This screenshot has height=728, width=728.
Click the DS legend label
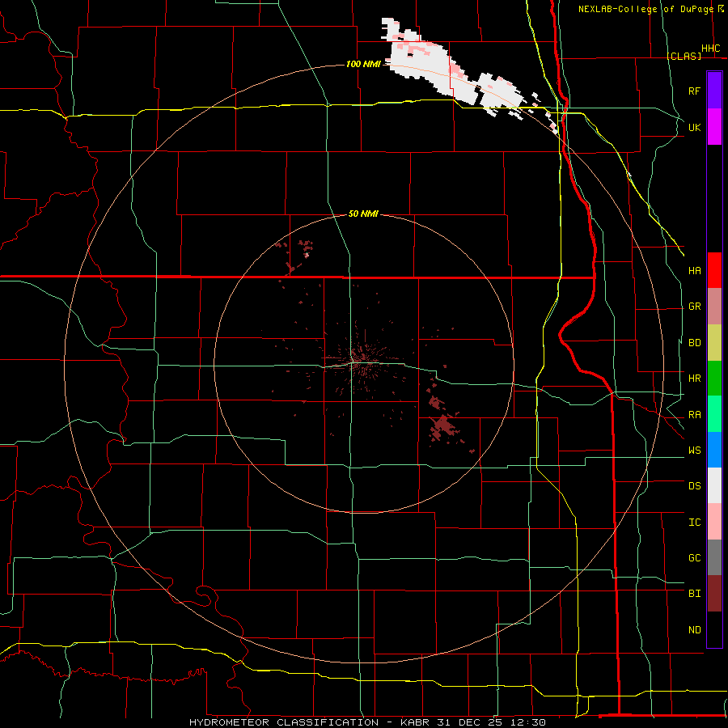pyautogui.click(x=694, y=486)
